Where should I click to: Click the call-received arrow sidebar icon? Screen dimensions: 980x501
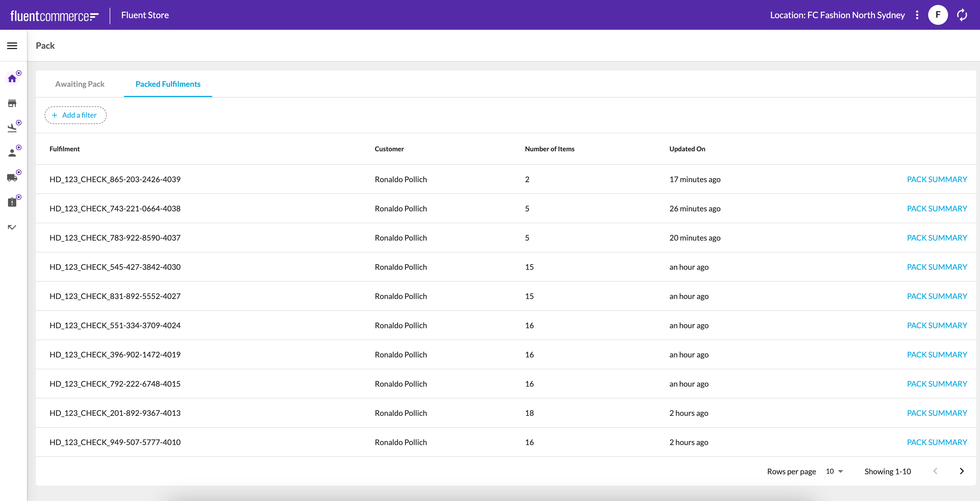pos(12,227)
